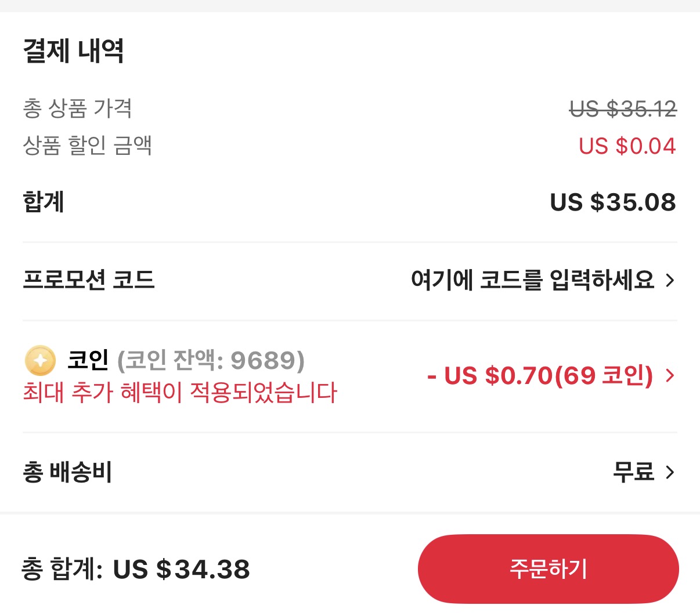Expand the 총 배송비 shipping chevron
Screen dimensions: 700x616
(x=670, y=472)
